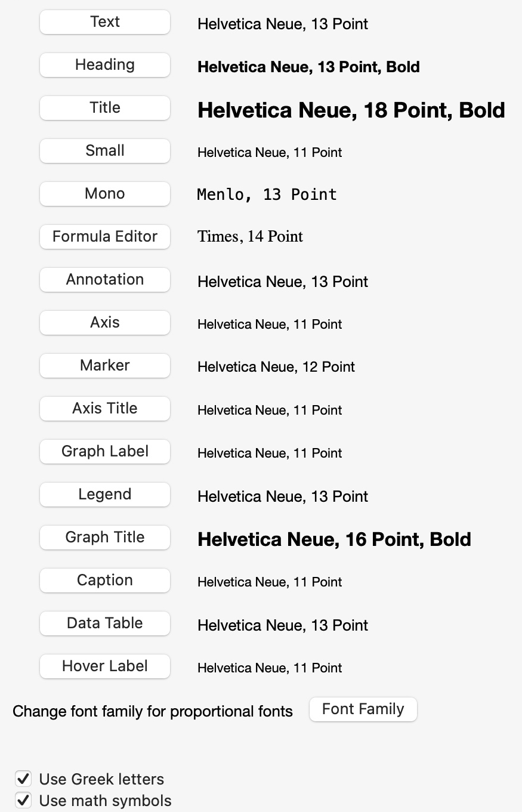Choose the Axis font button
Screen dimensions: 522x812
tap(105, 323)
